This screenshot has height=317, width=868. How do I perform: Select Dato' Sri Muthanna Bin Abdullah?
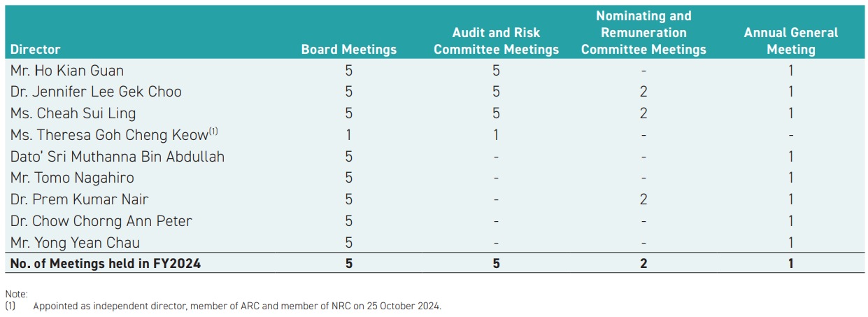coord(118,157)
